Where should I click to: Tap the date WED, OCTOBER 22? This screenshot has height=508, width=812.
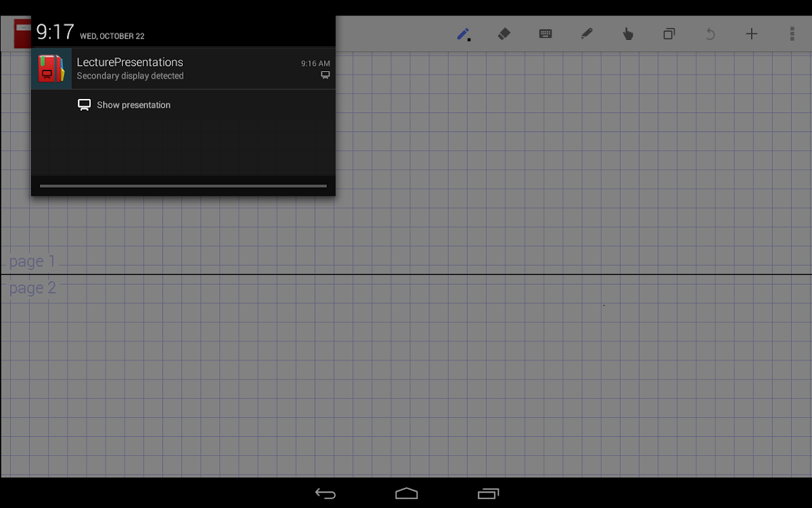tap(112, 36)
